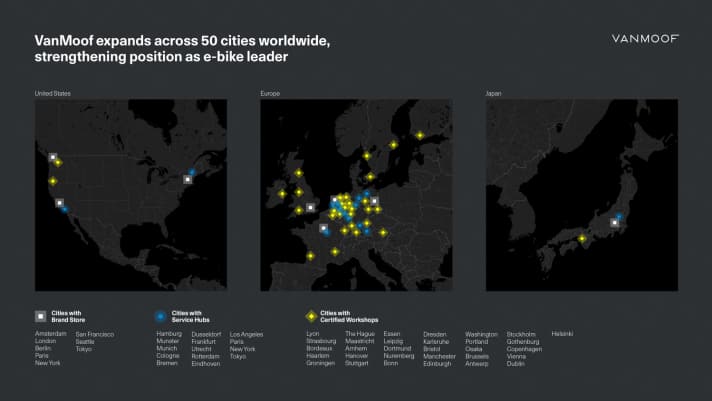Select Lyon in Certified Workshops list
Screen dimensions: 712x401
click(313, 333)
